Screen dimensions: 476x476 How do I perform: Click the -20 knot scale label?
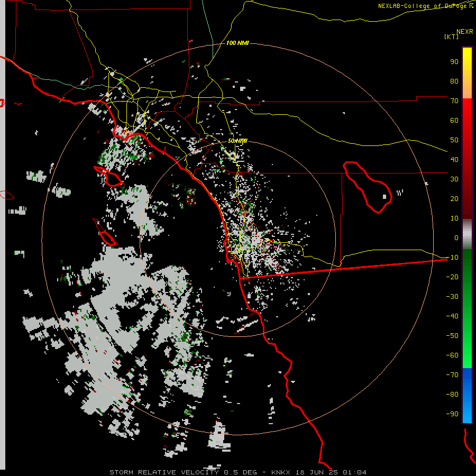point(452,277)
